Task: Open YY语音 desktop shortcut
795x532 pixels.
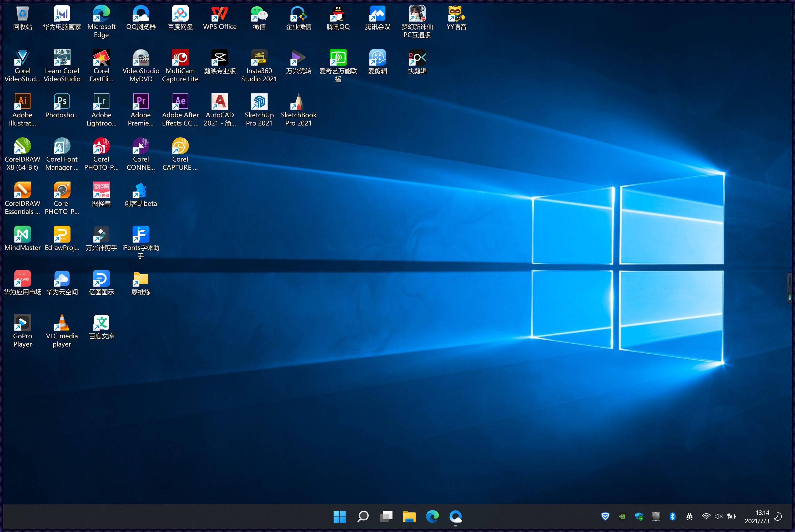Action: 456,14
